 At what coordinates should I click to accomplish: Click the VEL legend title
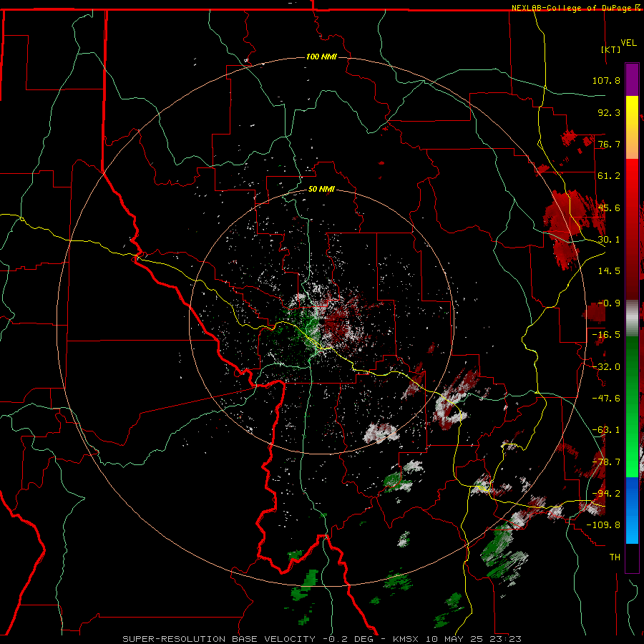pyautogui.click(x=628, y=43)
